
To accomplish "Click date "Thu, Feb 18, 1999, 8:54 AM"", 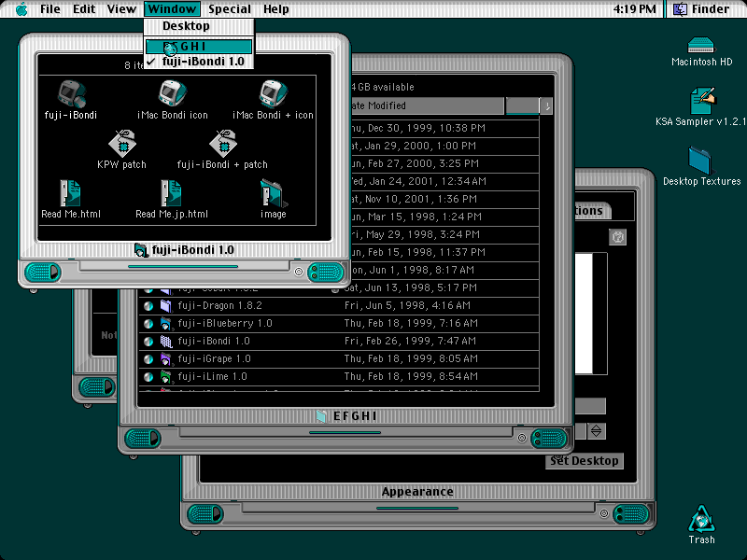I will [411, 377].
